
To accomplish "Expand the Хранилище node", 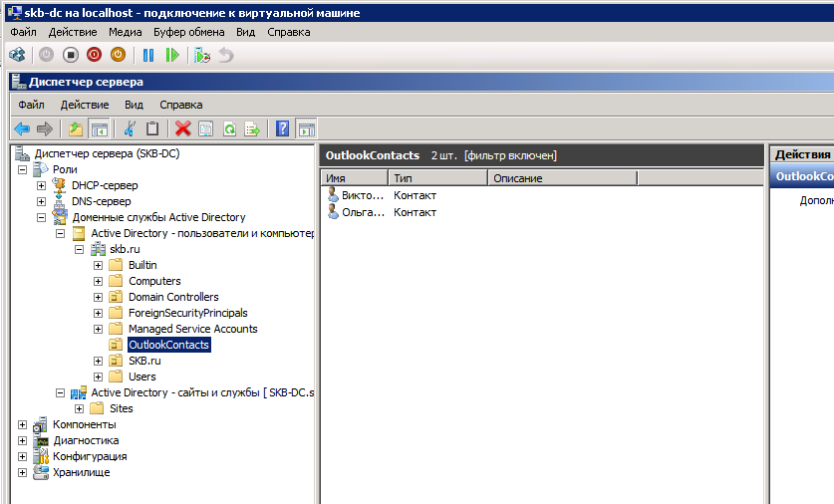I will point(22,473).
